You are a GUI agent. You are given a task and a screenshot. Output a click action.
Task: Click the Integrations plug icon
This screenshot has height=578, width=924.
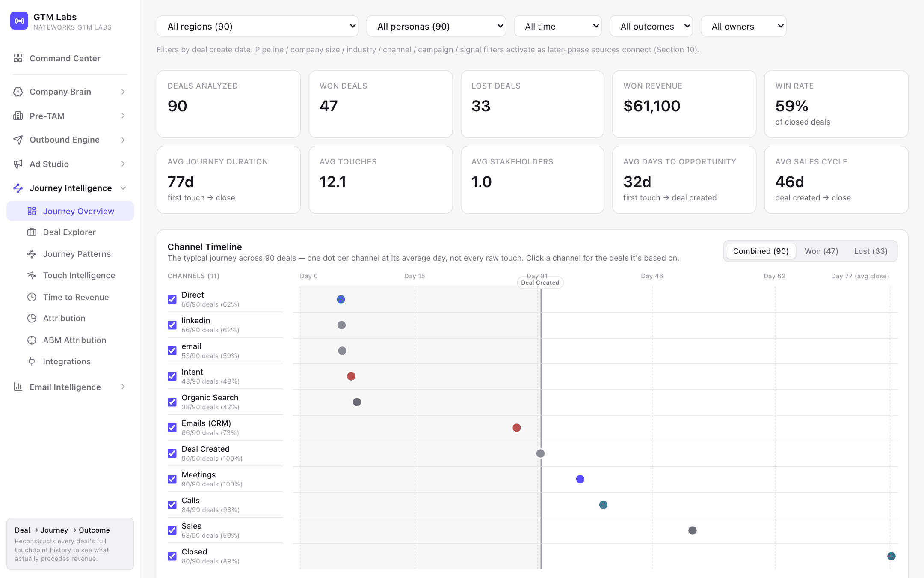[32, 361]
